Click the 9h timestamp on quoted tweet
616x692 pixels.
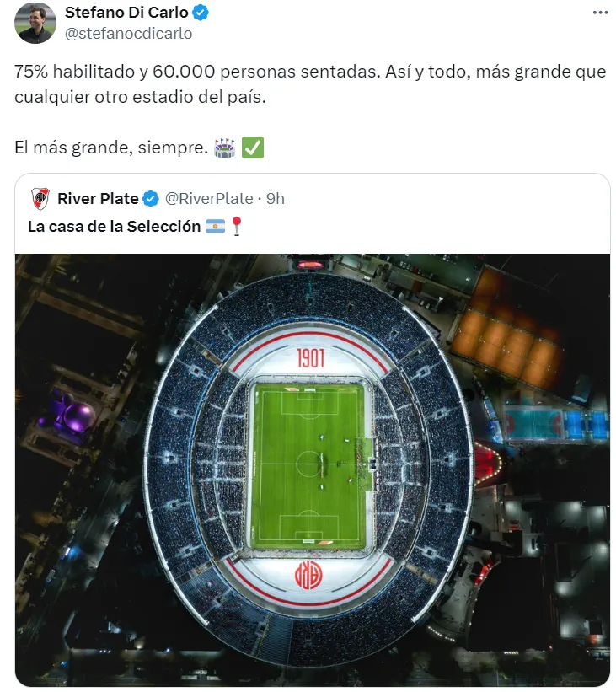[x=276, y=199]
